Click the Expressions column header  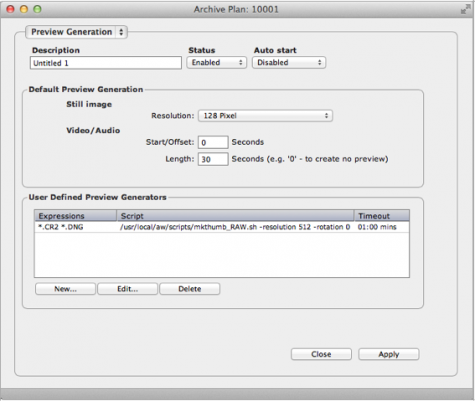[x=76, y=216]
